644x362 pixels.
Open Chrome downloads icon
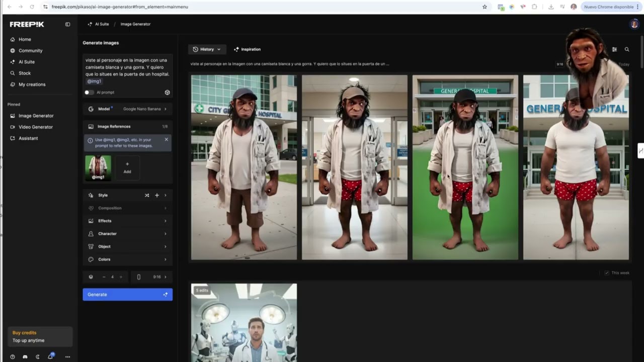click(551, 7)
